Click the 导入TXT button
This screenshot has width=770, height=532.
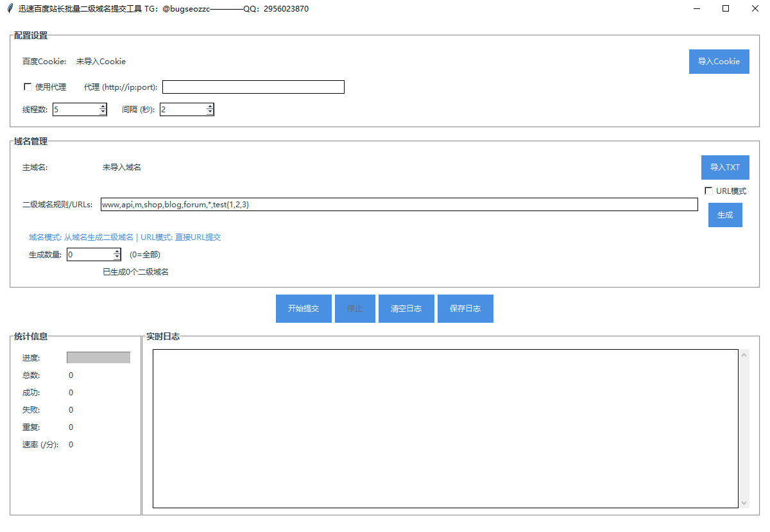point(724,167)
